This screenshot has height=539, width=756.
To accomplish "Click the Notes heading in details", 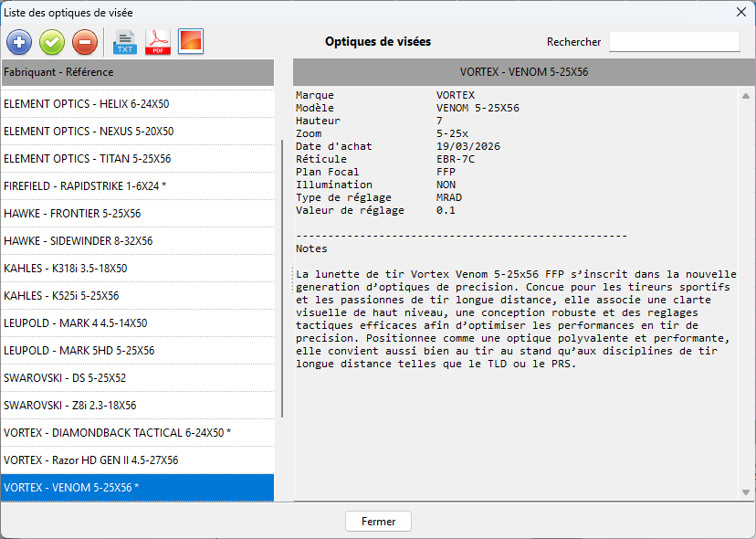I will click(311, 248).
